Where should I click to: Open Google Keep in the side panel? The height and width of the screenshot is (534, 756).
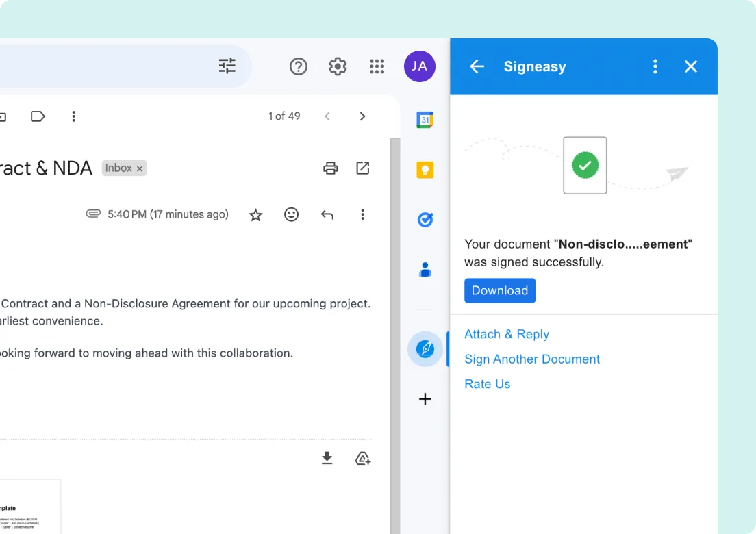425,170
